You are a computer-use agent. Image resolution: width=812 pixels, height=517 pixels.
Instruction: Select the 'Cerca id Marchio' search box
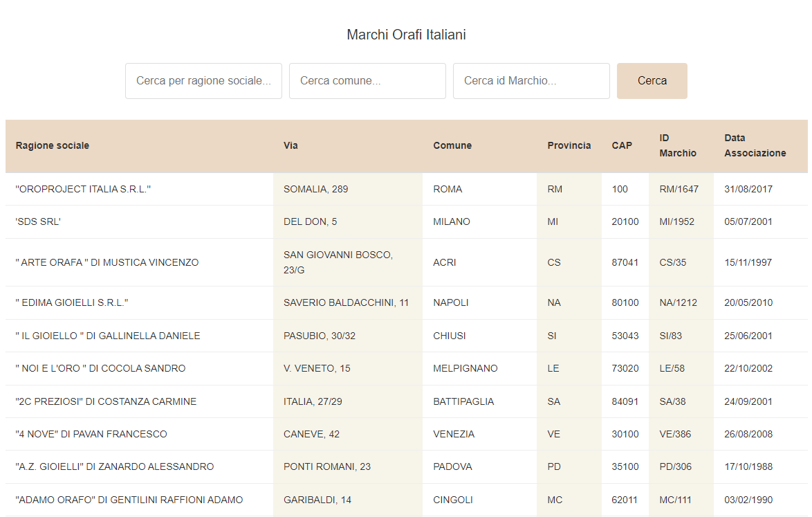pos(531,81)
